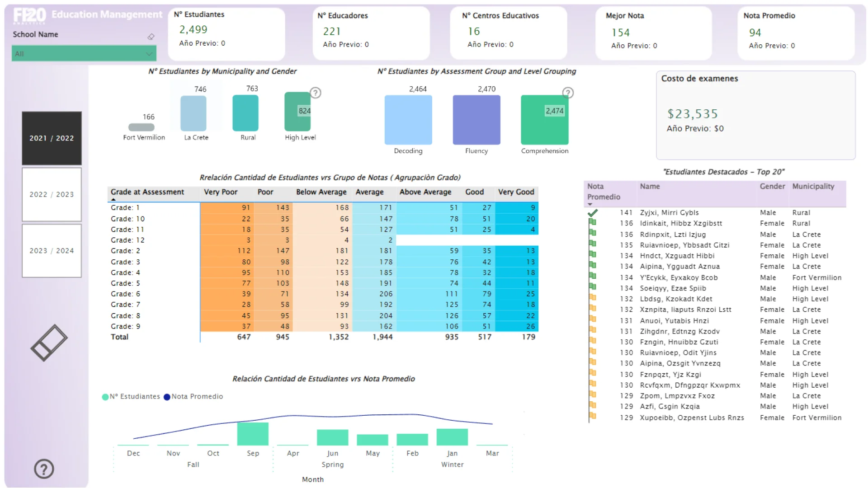Select the N° Centros Educativos 16 card

(x=509, y=33)
